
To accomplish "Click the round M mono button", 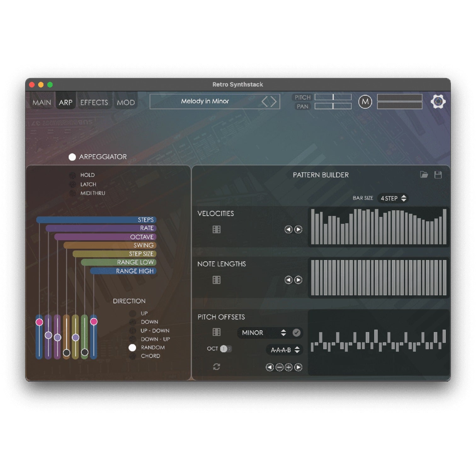I will 365,102.
